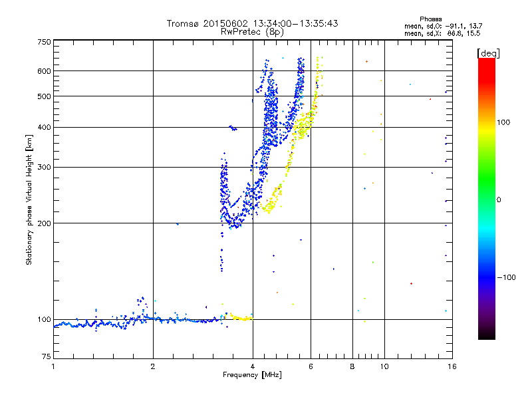Image resolution: width=532 pixels, height=399 pixels.
Task: Click the x-axis tick label '10'
Action: (384, 366)
